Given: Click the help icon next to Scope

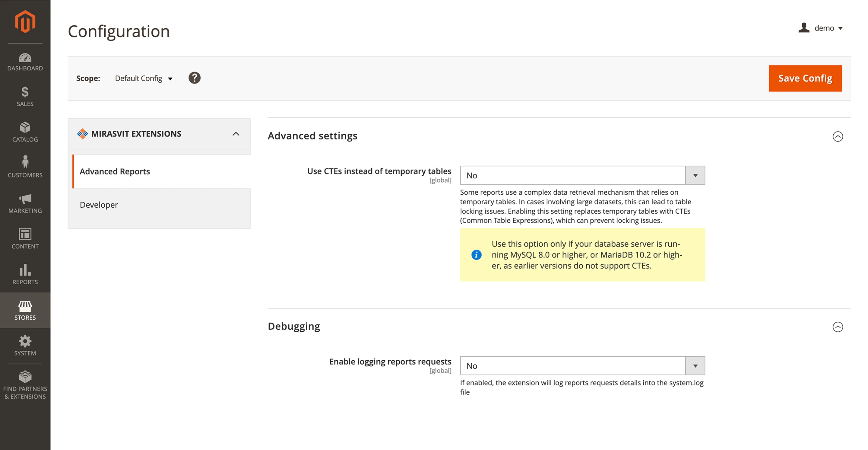Looking at the screenshot, I should 195,78.
